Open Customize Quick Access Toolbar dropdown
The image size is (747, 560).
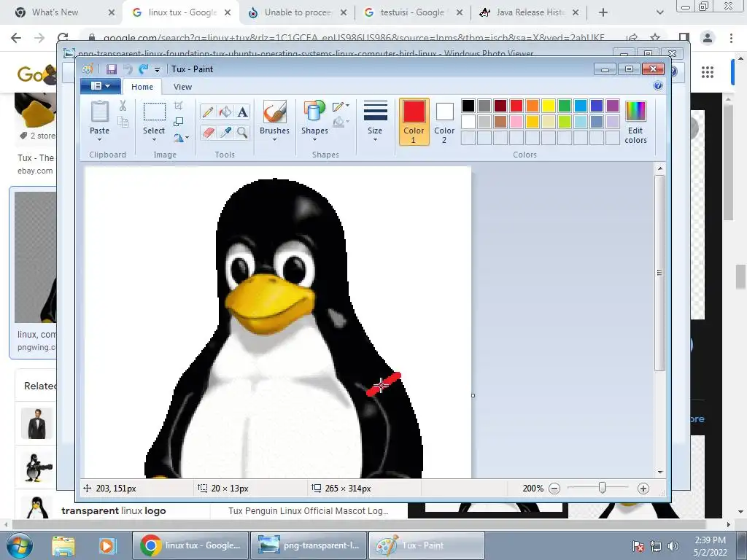click(157, 70)
